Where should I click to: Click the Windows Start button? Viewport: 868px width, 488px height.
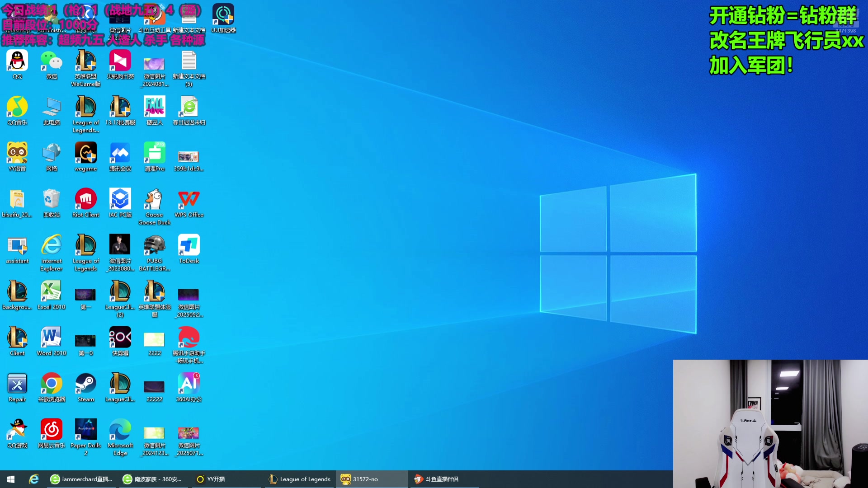[11, 479]
